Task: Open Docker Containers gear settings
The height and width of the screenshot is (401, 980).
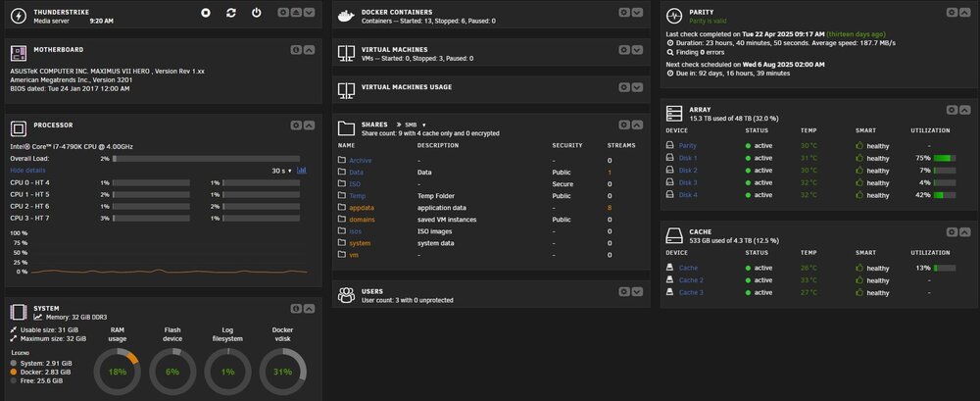Action: pos(623,13)
